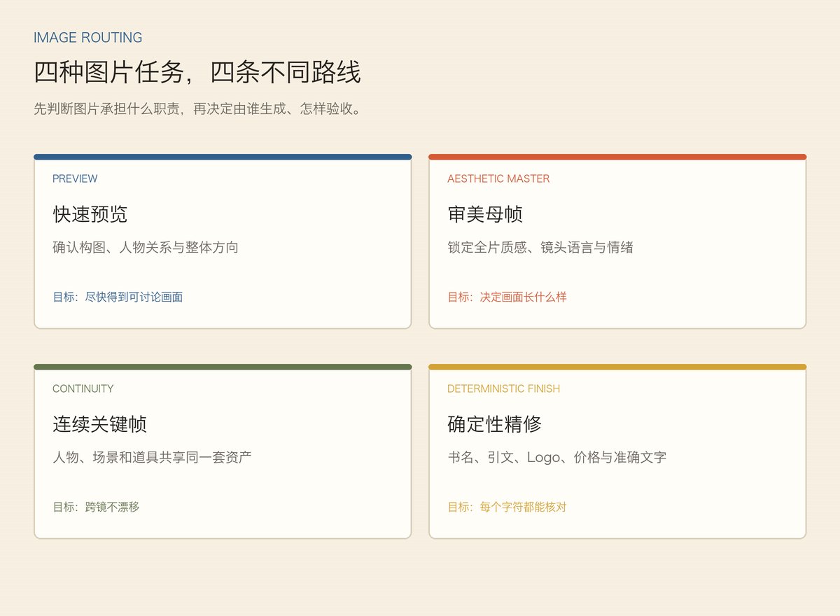The width and height of the screenshot is (840, 616).
Task: Open the 连续关键帧 card title
Action: tap(100, 424)
